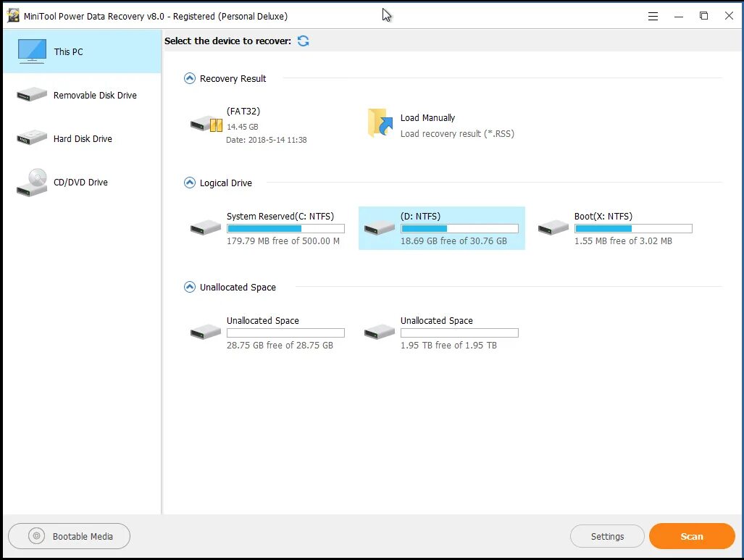Click 18.69 GB free of 30.76 GB text
The image size is (744, 560).
pyautogui.click(x=453, y=241)
